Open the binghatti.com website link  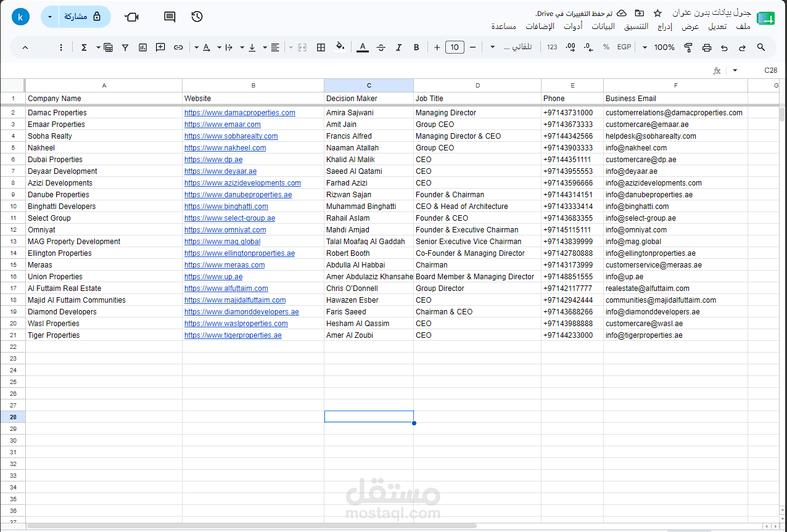[x=226, y=207]
